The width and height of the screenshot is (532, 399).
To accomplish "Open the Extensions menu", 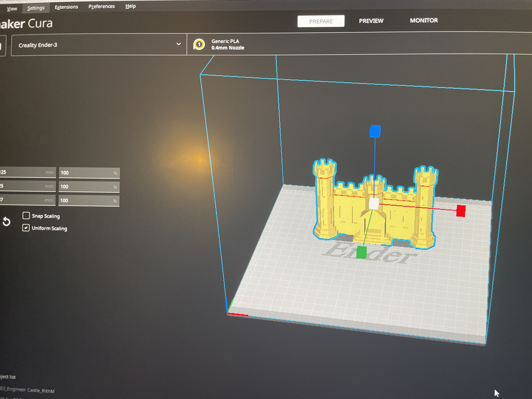I will (66, 7).
